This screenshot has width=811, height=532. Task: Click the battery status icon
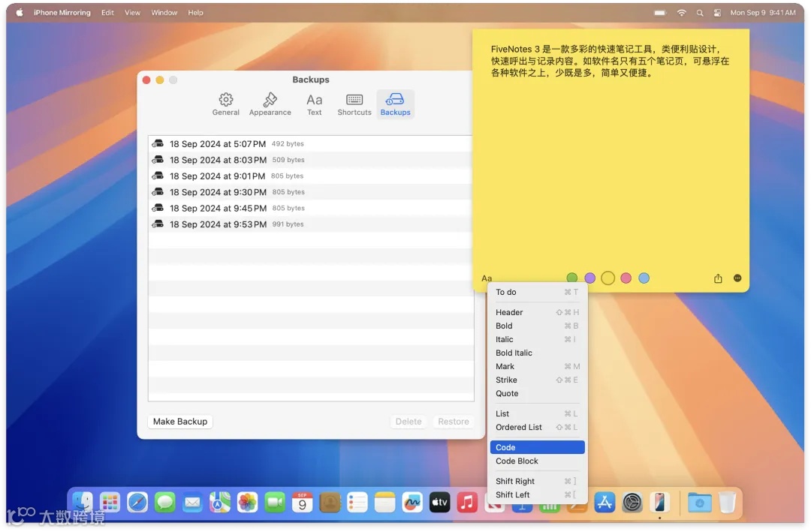(x=660, y=13)
